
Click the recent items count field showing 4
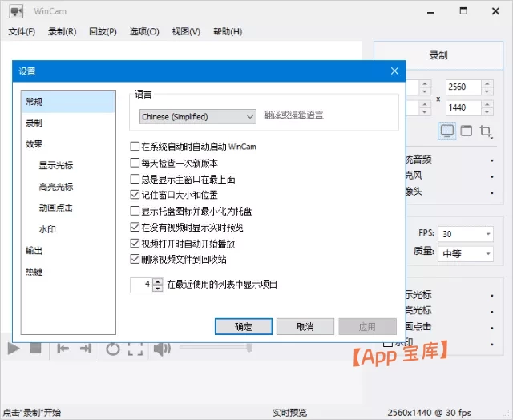pos(142,285)
